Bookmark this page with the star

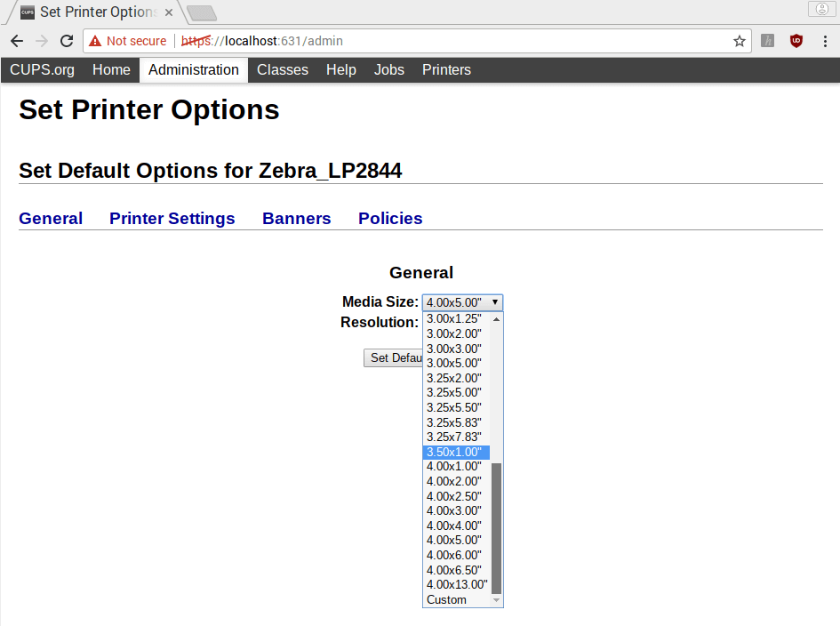coord(740,41)
